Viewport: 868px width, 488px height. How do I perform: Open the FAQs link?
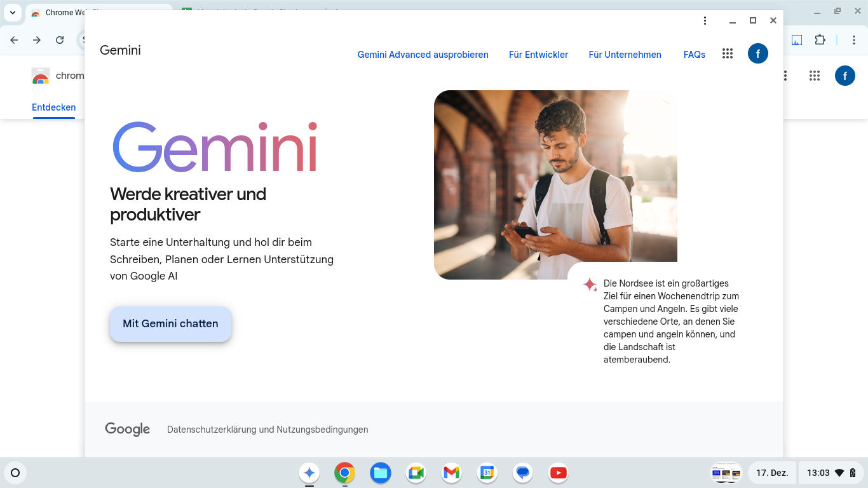pyautogui.click(x=694, y=55)
